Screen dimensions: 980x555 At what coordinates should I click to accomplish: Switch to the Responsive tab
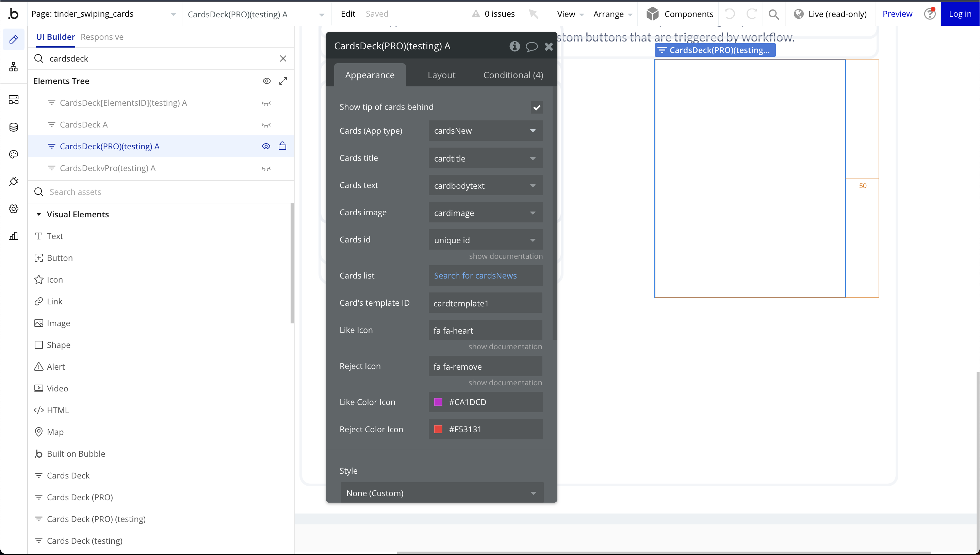[102, 37]
